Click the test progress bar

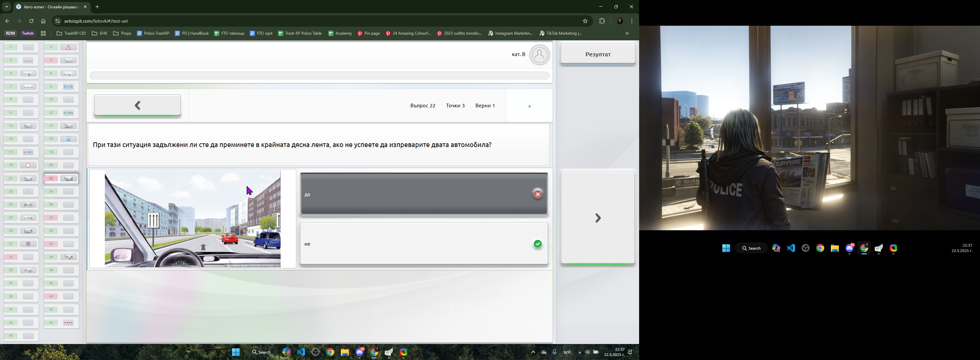320,76
